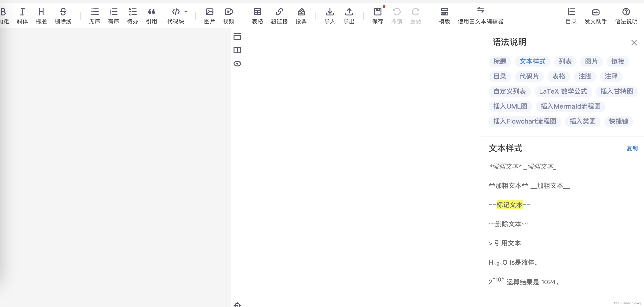644x307 pixels.
Task: Select the 代码片 syntax tab
Action: point(529,77)
